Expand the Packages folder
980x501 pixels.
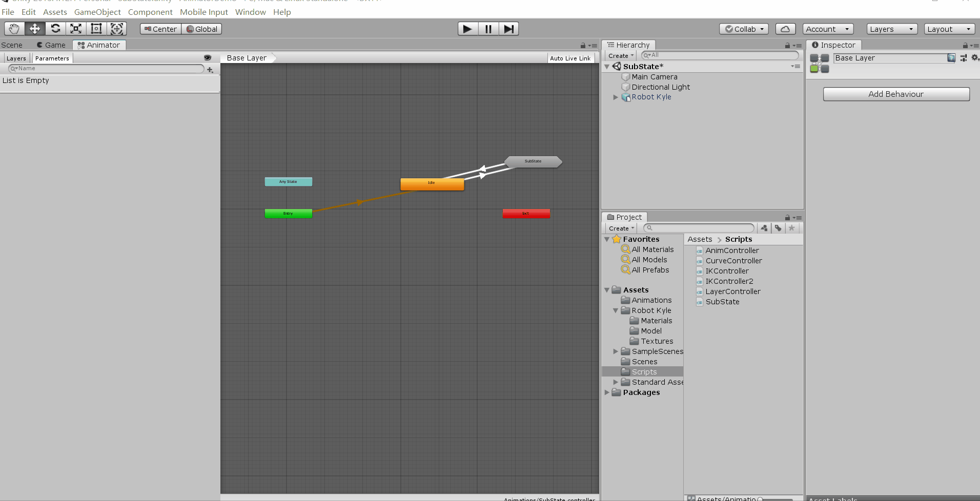[607, 392]
